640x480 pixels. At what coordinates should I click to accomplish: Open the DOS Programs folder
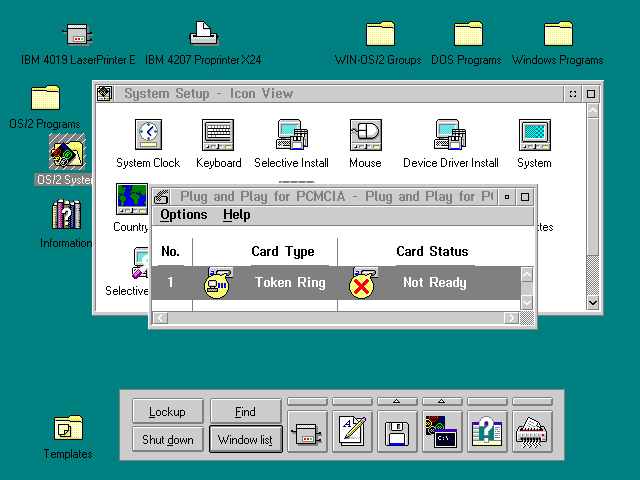(468, 33)
